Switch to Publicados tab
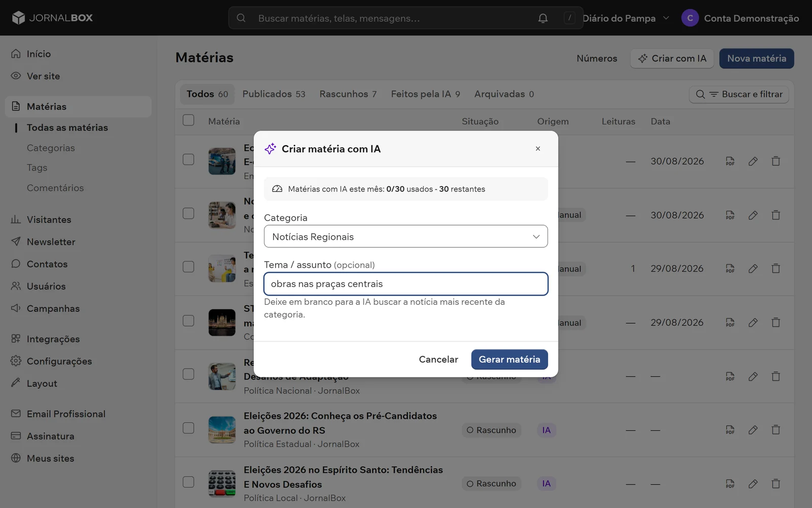This screenshot has width=812, height=508. tap(274, 94)
